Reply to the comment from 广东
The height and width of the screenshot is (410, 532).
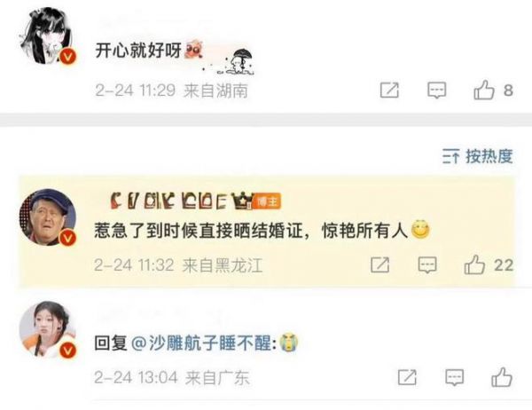454,377
